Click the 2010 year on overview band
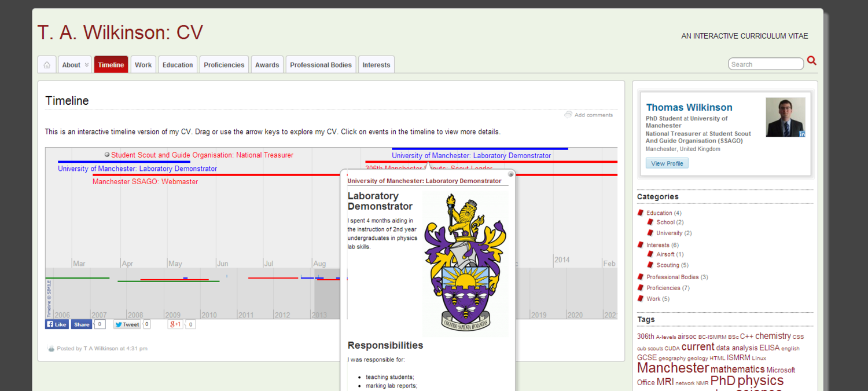 [209, 315]
